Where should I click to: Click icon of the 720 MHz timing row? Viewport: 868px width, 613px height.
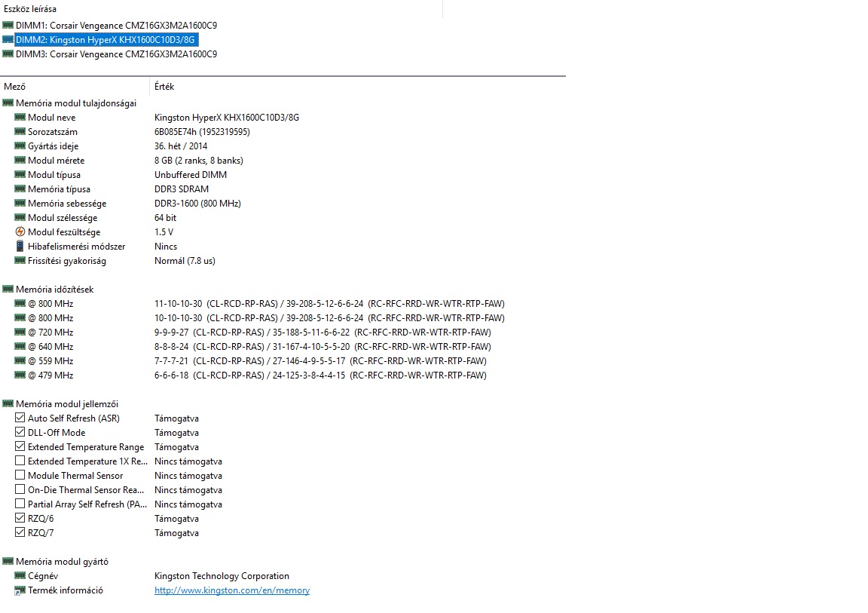(20, 333)
